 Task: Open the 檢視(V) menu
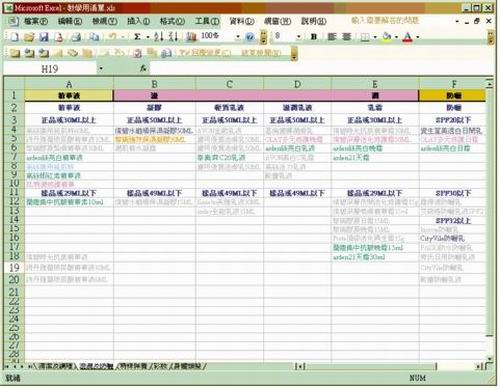[105, 21]
